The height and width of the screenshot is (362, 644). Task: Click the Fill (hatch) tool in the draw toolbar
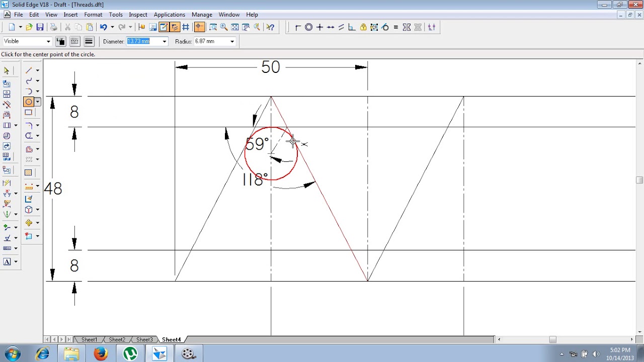[29, 172]
